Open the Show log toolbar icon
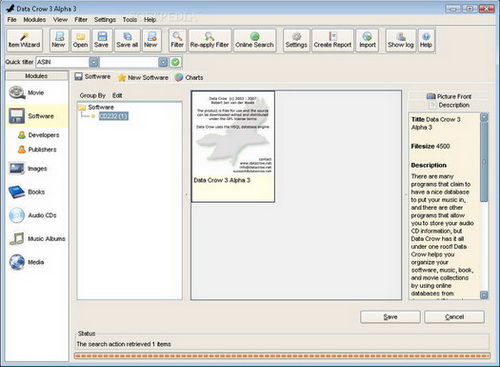The width and height of the screenshot is (500, 367). click(400, 40)
